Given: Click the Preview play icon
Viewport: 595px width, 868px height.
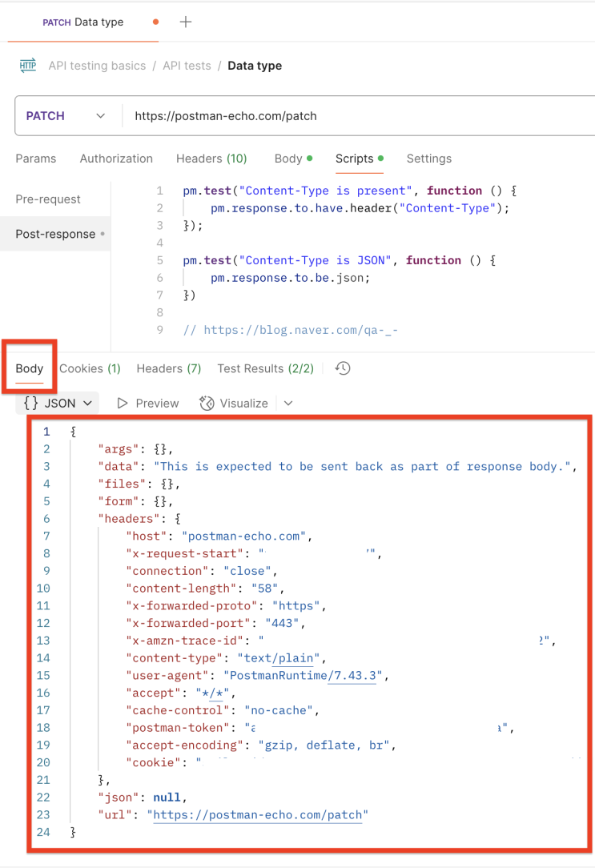Looking at the screenshot, I should (123, 404).
